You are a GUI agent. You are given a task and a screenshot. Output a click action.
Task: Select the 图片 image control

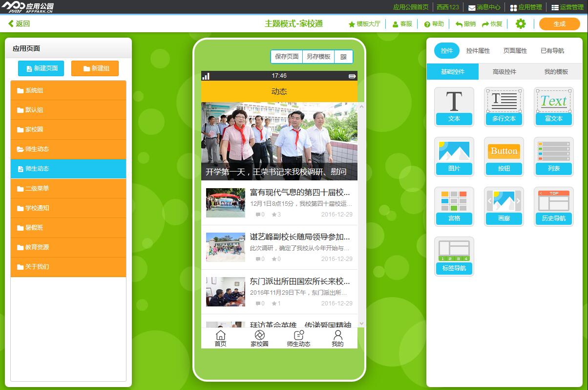click(x=454, y=156)
